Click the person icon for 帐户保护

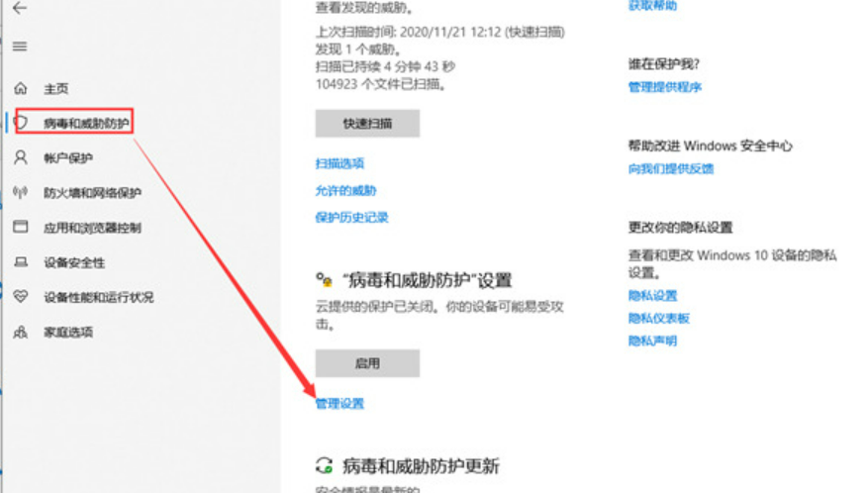pyautogui.click(x=21, y=157)
